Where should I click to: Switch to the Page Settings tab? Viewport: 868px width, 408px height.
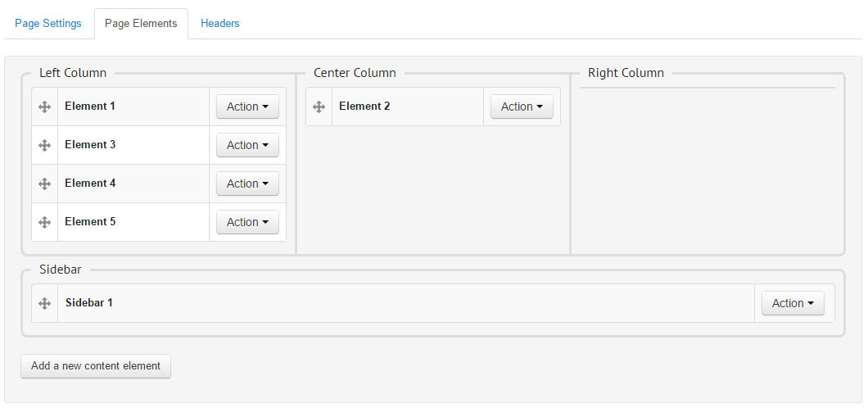click(x=48, y=24)
